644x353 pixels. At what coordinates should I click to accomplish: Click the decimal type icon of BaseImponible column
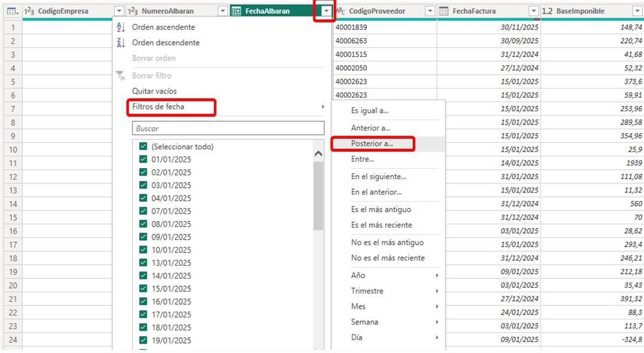pyautogui.click(x=547, y=12)
